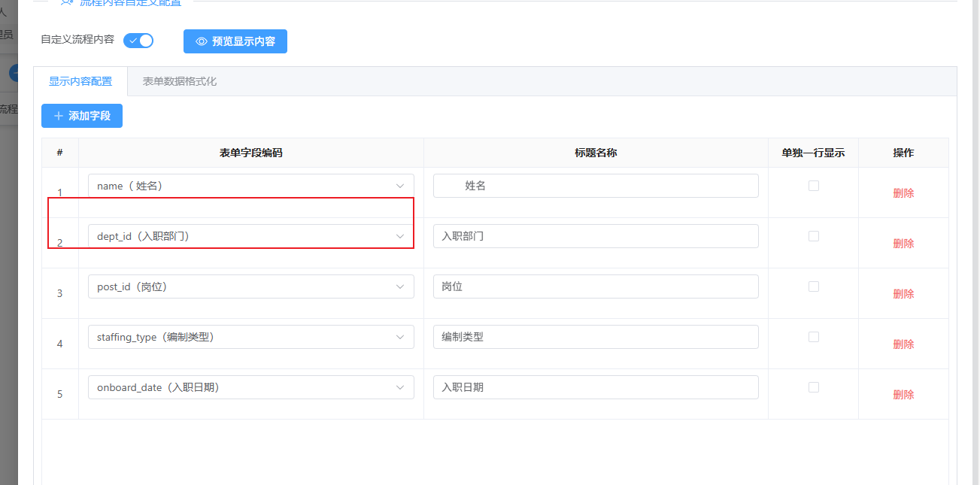Click the 入职日期 title name input

596,387
